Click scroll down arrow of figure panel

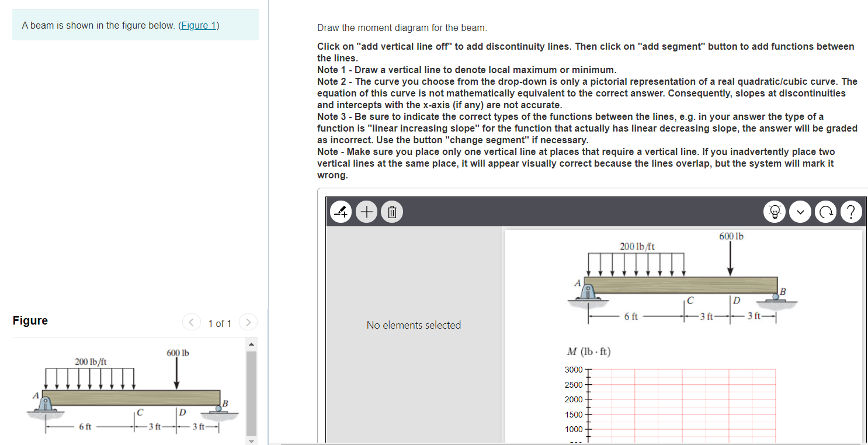tap(251, 441)
